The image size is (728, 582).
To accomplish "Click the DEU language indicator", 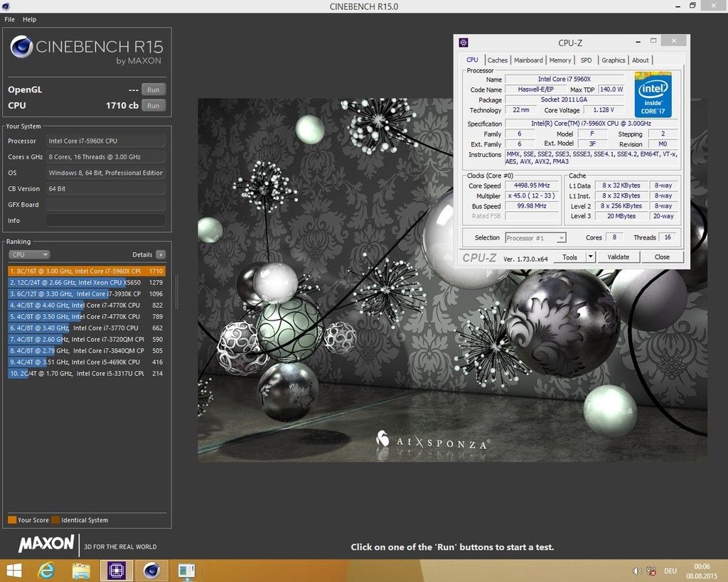I will click(x=670, y=571).
